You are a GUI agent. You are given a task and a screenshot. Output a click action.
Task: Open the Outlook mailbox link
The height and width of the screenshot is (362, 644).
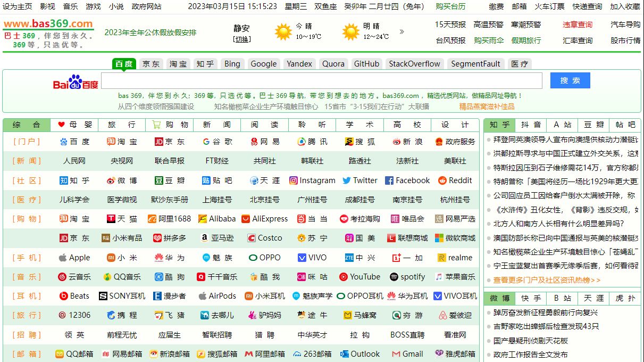point(360,354)
